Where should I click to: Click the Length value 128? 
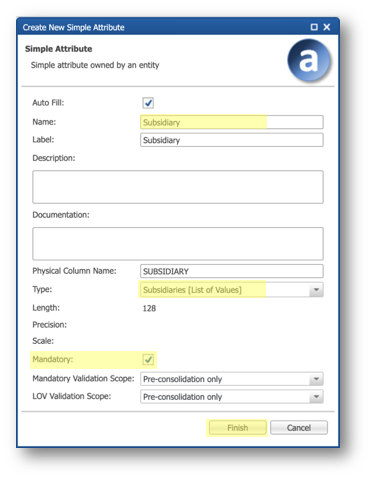click(149, 308)
